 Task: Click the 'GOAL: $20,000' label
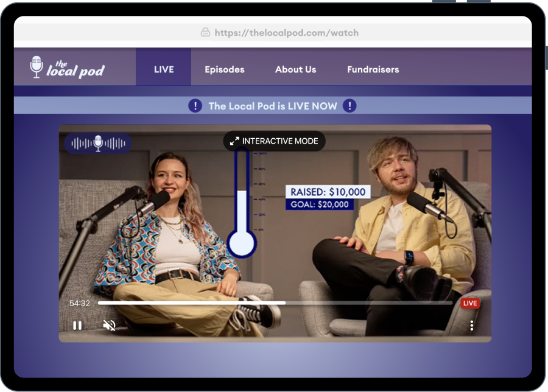[320, 205]
